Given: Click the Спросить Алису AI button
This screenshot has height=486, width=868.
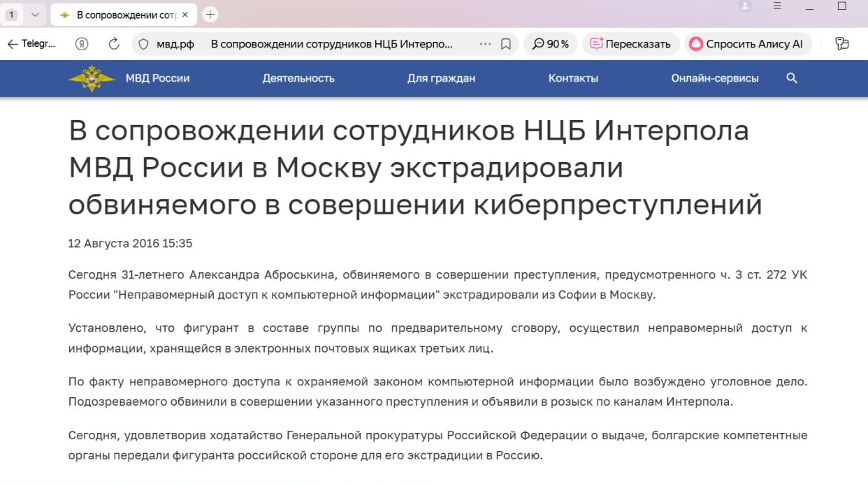Looking at the screenshot, I should 746,44.
